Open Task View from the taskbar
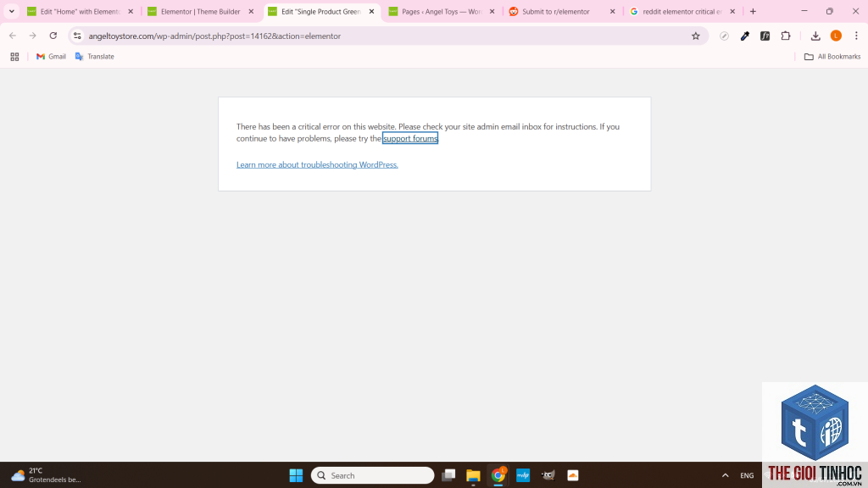The width and height of the screenshot is (868, 488). click(449, 475)
